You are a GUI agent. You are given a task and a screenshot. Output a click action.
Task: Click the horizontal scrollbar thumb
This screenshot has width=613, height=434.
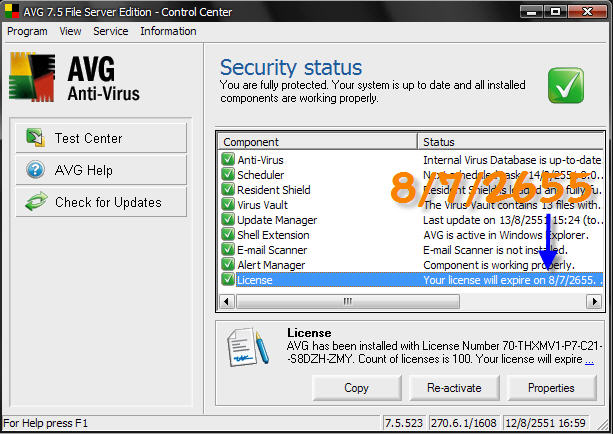click(348, 301)
